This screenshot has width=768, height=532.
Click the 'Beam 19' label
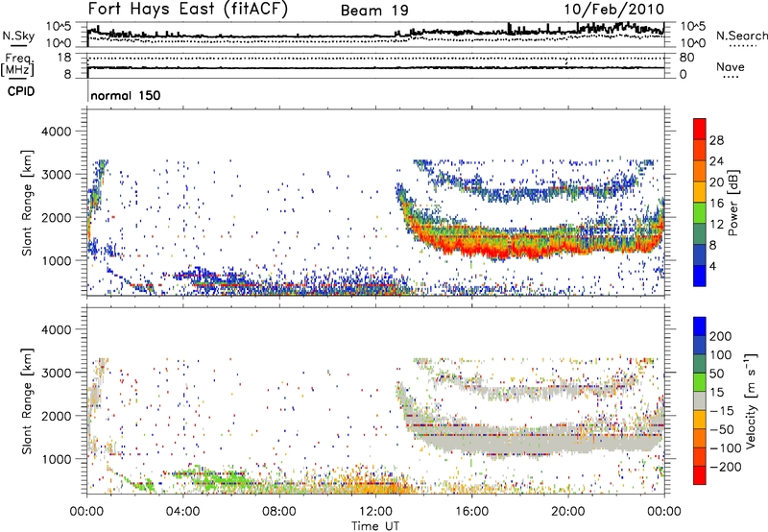pyautogui.click(x=374, y=11)
